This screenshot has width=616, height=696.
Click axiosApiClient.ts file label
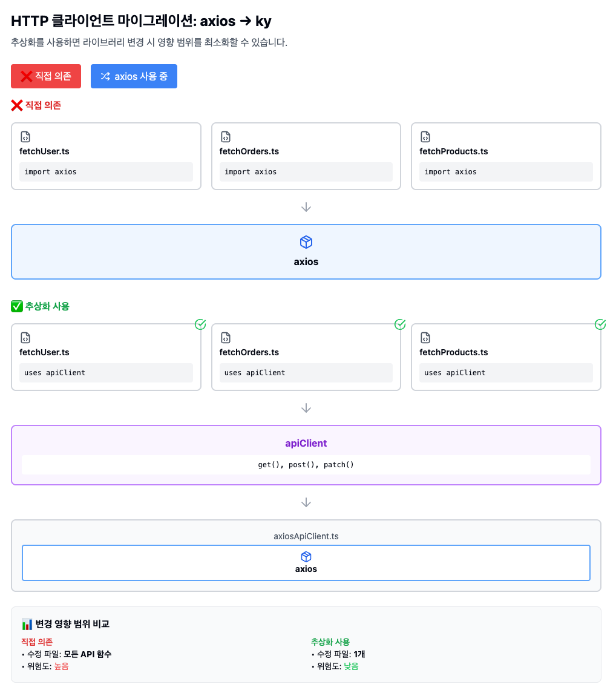tap(306, 536)
